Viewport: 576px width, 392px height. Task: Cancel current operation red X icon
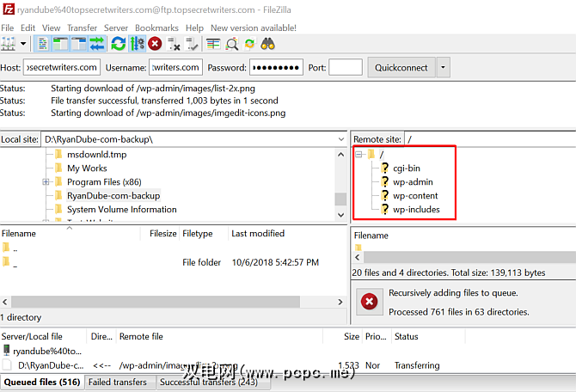pos(155,44)
